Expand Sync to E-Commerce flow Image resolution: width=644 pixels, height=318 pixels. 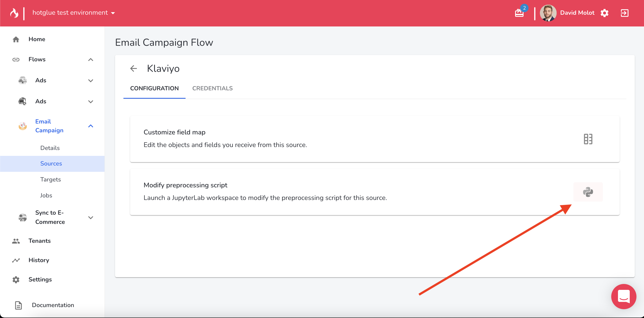pos(90,217)
